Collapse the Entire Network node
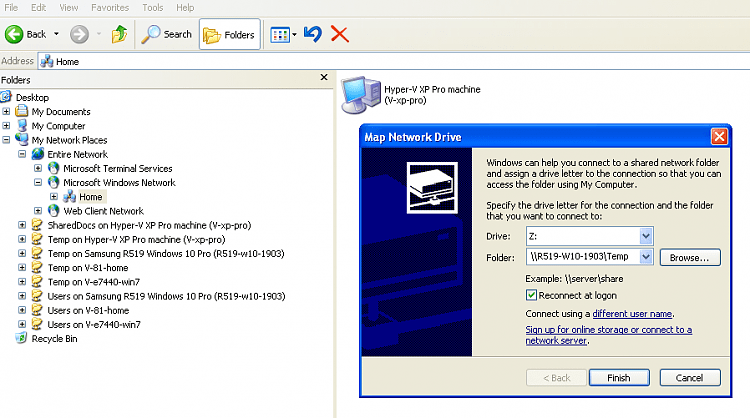Viewport: 750px width, 418px height. (x=22, y=154)
